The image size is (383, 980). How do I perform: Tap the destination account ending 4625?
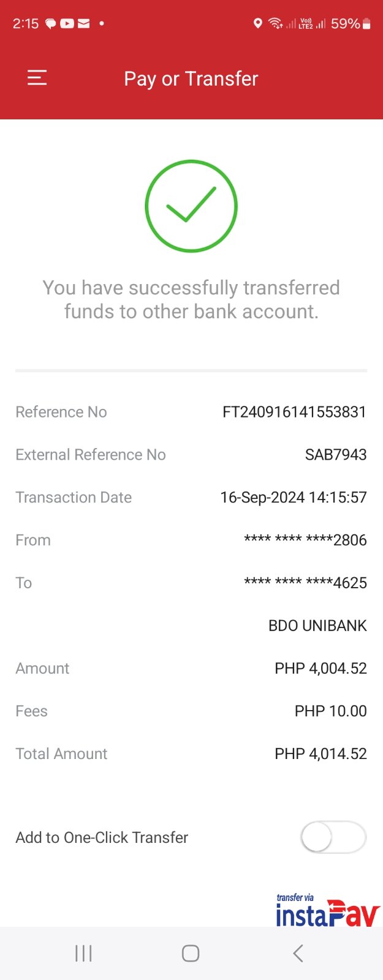(x=305, y=583)
